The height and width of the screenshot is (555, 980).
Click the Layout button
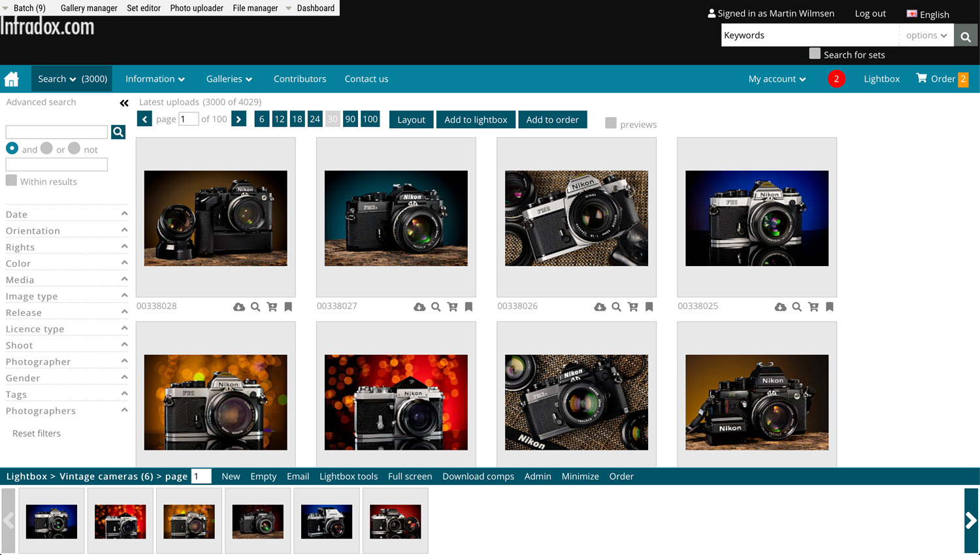[x=411, y=120]
